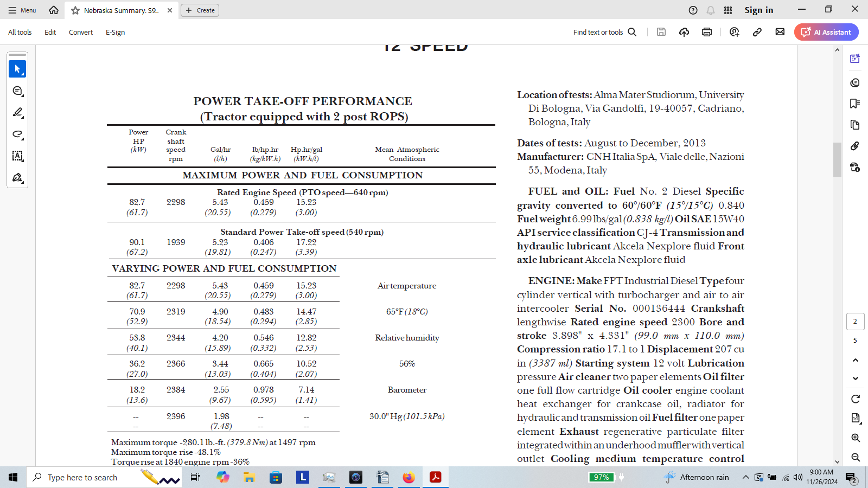Sign in to the account
This screenshot has width=868, height=488.
point(758,10)
